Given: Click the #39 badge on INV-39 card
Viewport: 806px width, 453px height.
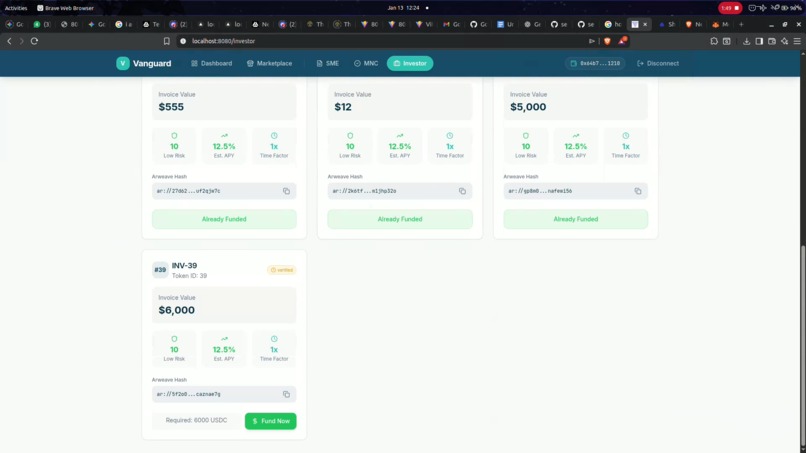Looking at the screenshot, I should [x=160, y=270].
